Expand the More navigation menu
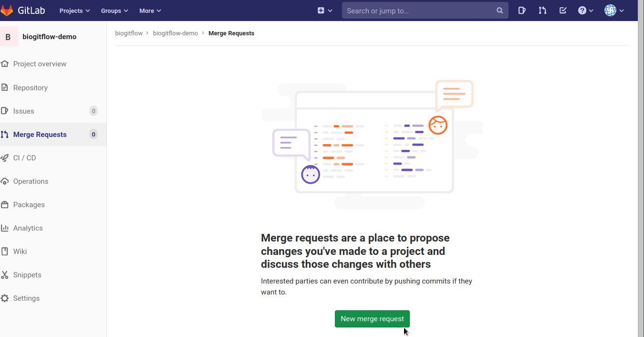Image resolution: width=644 pixels, height=337 pixels. pos(150,11)
